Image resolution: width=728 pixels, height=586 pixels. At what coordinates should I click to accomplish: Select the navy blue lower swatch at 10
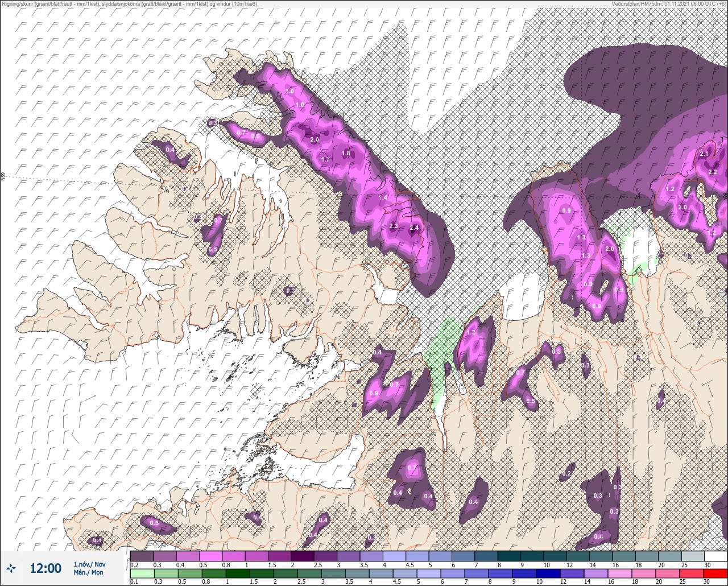pyautogui.click(x=549, y=573)
